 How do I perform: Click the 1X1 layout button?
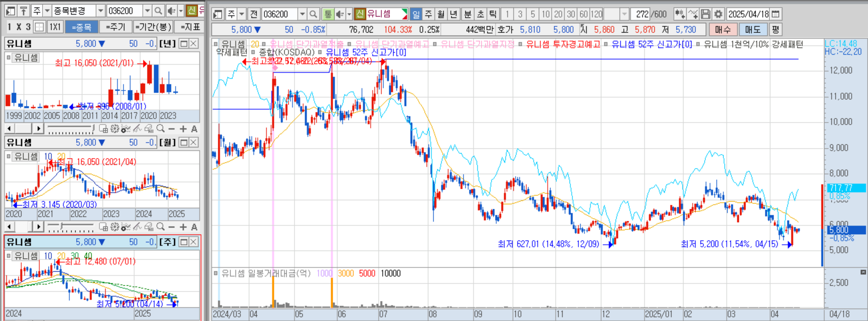coord(55,27)
